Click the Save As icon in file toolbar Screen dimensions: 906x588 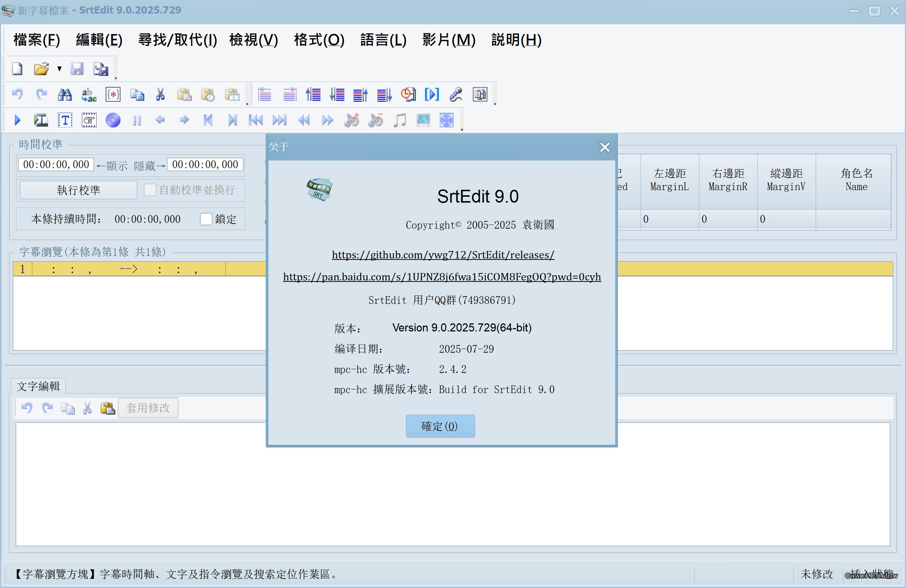(101, 69)
